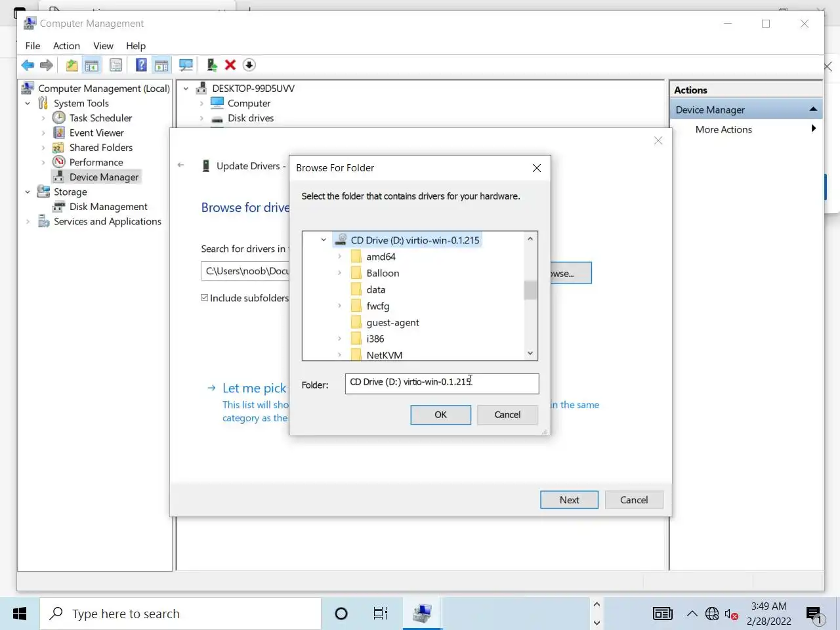Image resolution: width=840 pixels, height=630 pixels.
Task: Click Cancel in Browse For Folder dialog
Action: pos(507,415)
